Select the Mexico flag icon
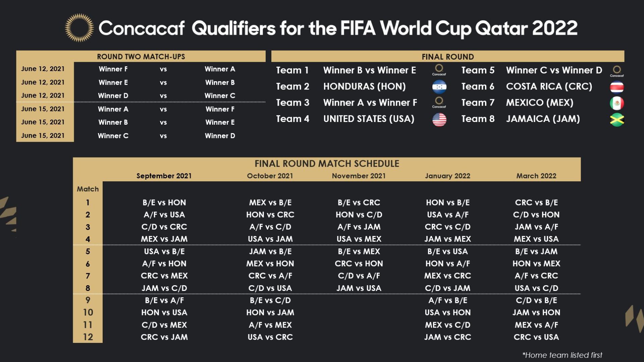Screen dimensions: 644x362 click(616, 103)
